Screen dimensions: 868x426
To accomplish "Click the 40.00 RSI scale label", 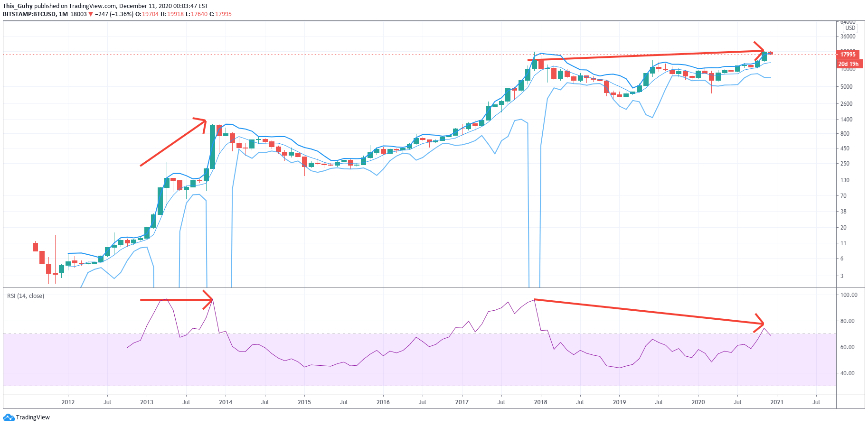I will pos(848,373).
